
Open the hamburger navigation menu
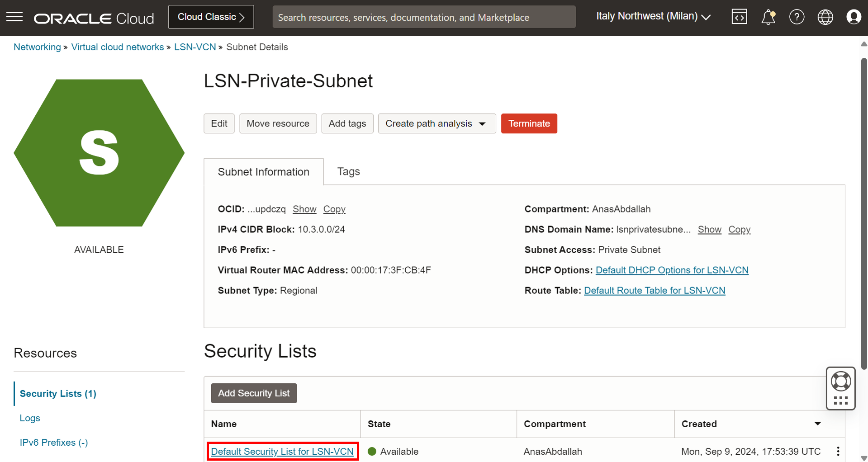[14, 17]
